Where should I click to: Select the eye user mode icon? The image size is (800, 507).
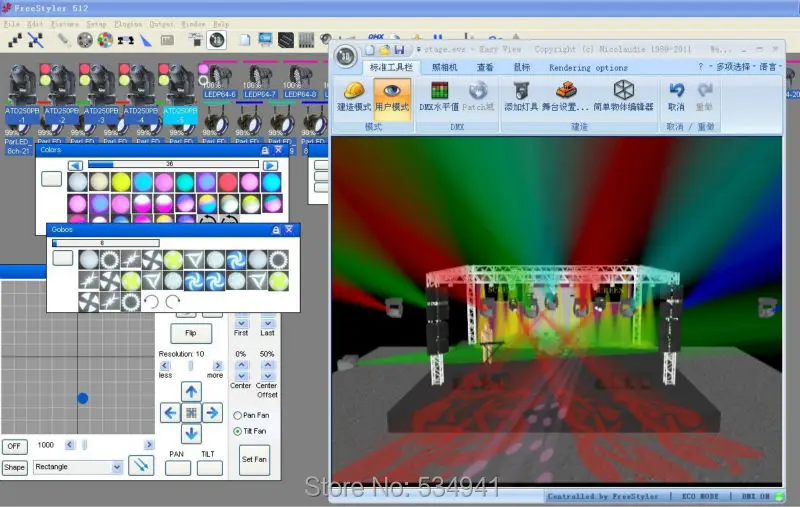392,91
